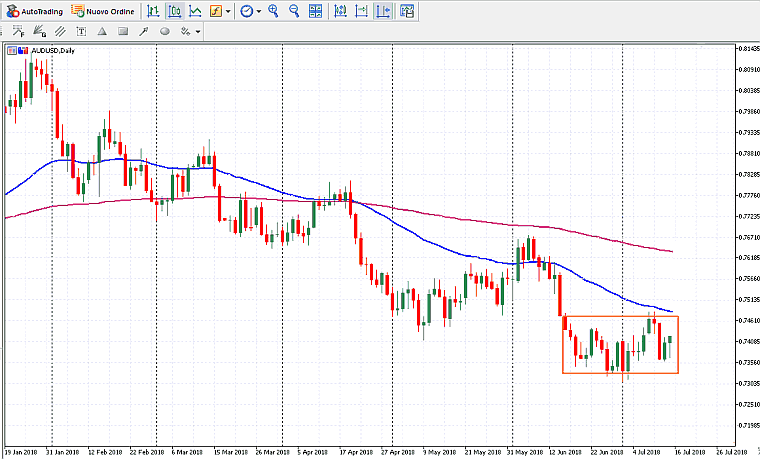Select the ellipse drawing tool
This screenshot has width=760, height=459.
pyautogui.click(x=164, y=31)
